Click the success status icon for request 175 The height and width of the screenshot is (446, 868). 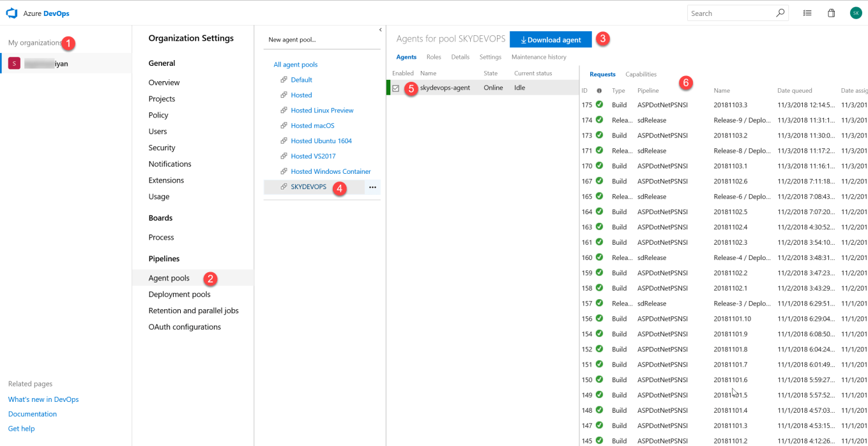pyautogui.click(x=599, y=105)
